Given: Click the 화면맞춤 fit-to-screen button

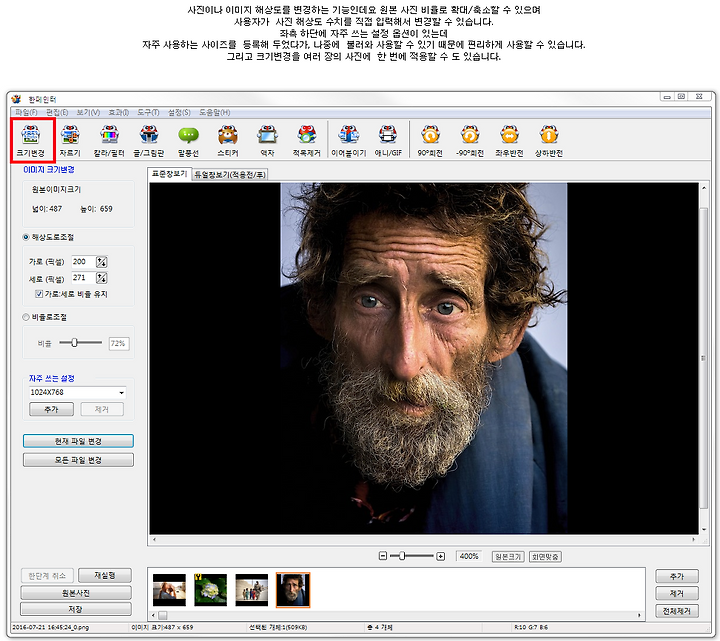Looking at the screenshot, I should tap(546, 557).
